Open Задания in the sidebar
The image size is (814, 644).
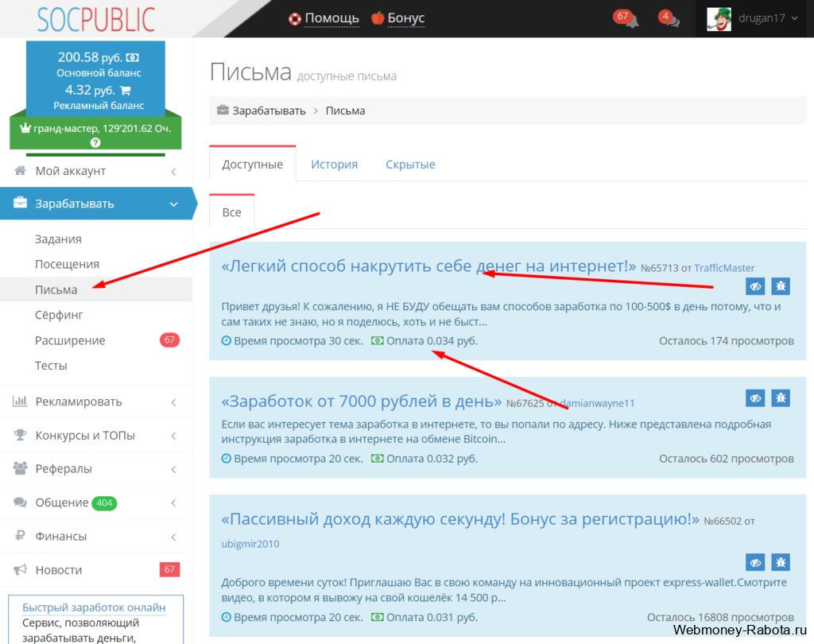click(x=58, y=239)
